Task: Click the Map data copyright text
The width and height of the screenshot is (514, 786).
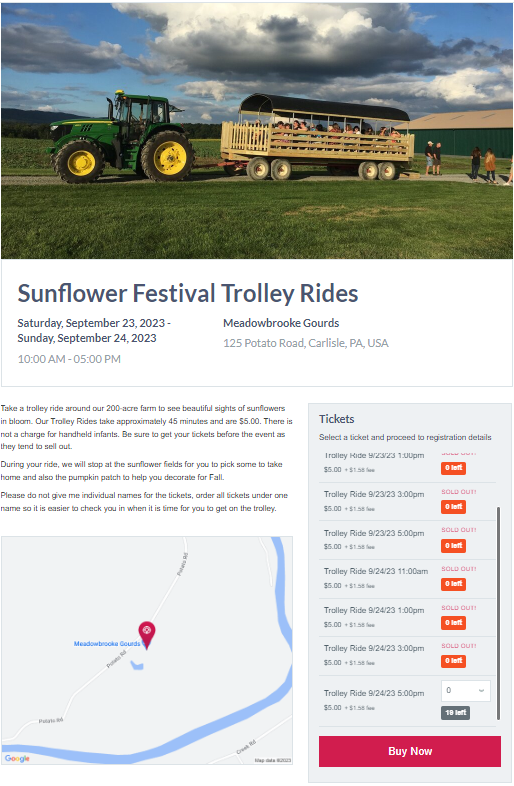Action: pyautogui.click(x=273, y=760)
